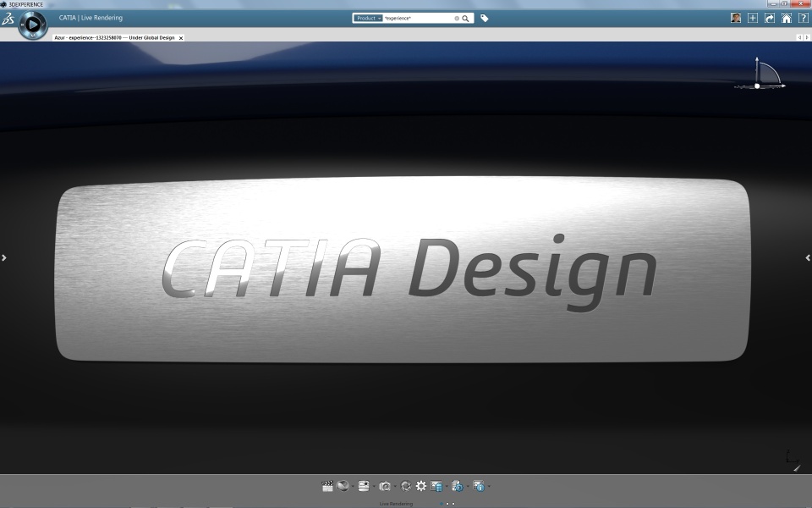Open the document gear dropdown arrow
The height and width of the screenshot is (508, 812).
tap(468, 486)
